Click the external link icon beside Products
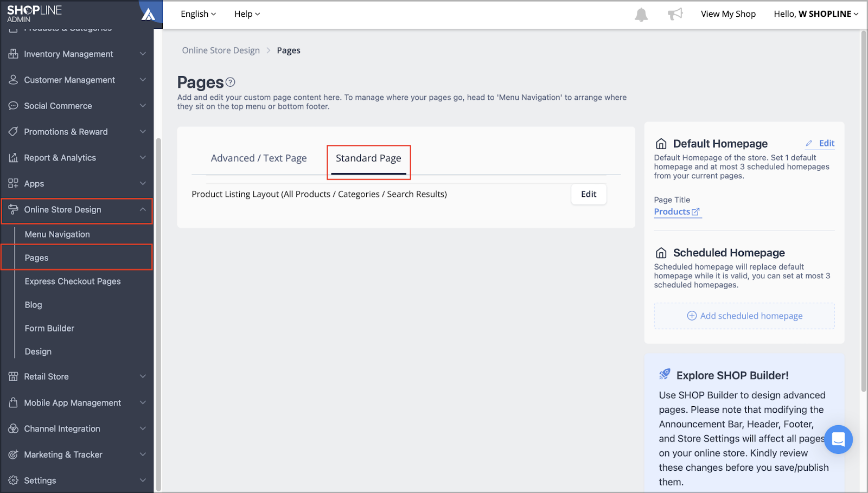Viewport: 868px width, 493px height. (695, 212)
